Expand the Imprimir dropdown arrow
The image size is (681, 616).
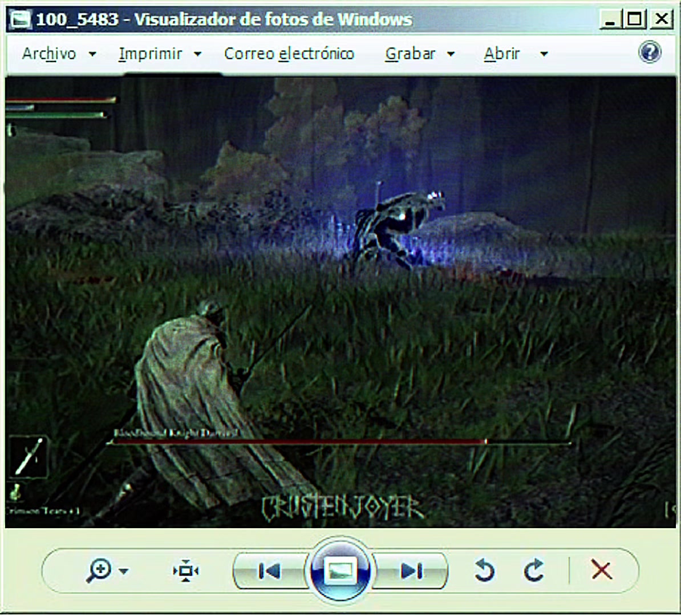(x=197, y=54)
